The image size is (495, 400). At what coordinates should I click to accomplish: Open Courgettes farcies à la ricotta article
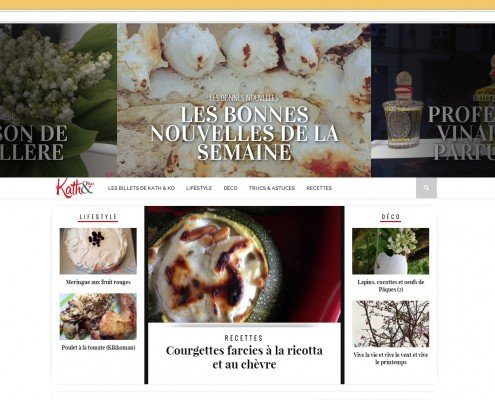244,357
